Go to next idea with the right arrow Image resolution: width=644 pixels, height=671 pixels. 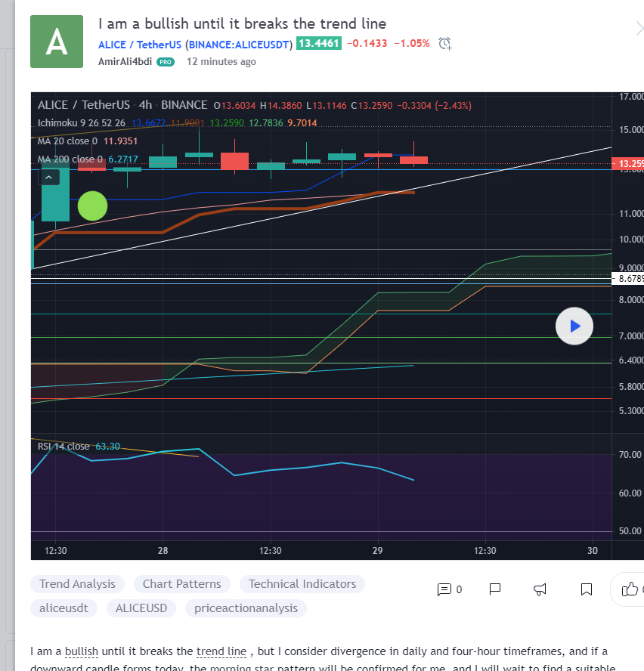(638, 29)
